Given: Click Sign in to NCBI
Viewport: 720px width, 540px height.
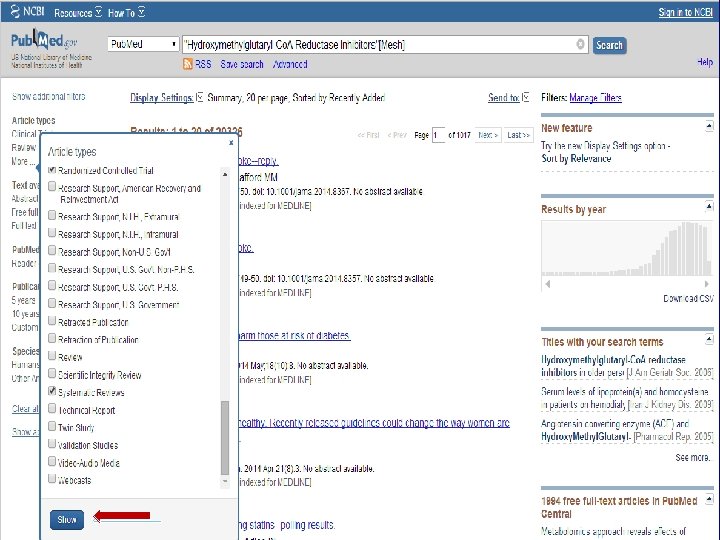Looking at the screenshot, I should coord(685,12).
